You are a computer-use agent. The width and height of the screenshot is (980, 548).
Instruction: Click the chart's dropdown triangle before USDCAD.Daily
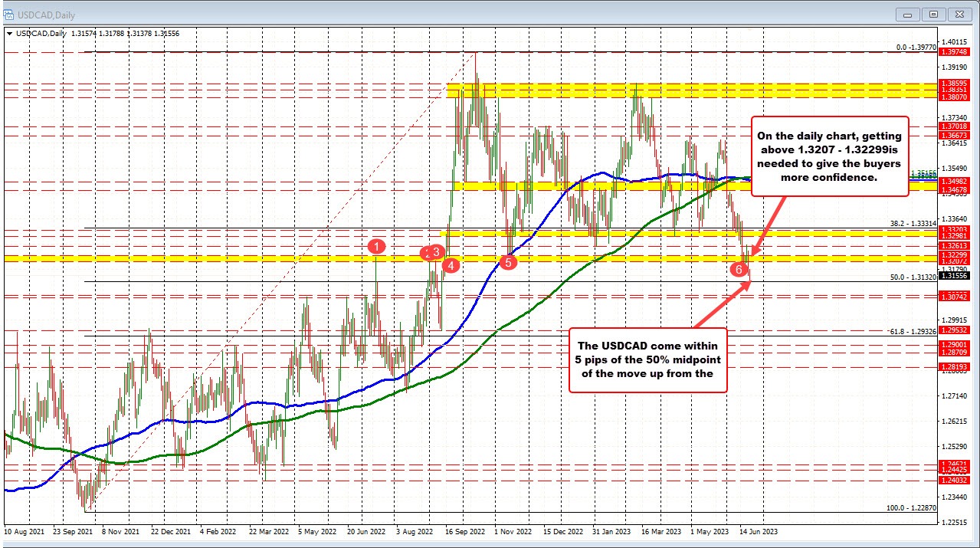(9, 33)
